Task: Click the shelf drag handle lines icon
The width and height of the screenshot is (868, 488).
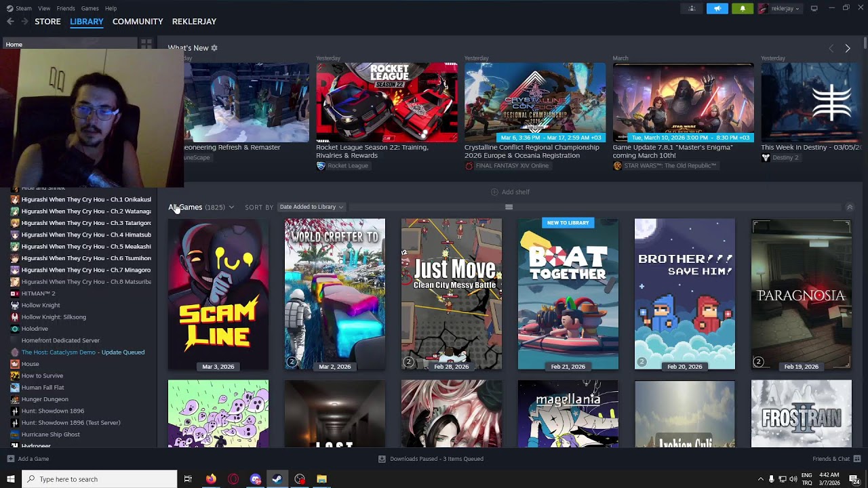Action: tap(509, 207)
